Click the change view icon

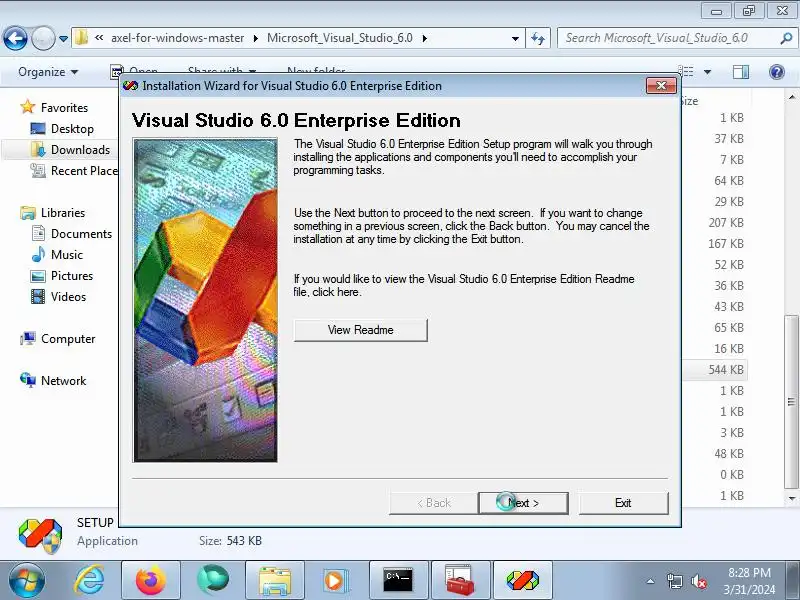686,72
